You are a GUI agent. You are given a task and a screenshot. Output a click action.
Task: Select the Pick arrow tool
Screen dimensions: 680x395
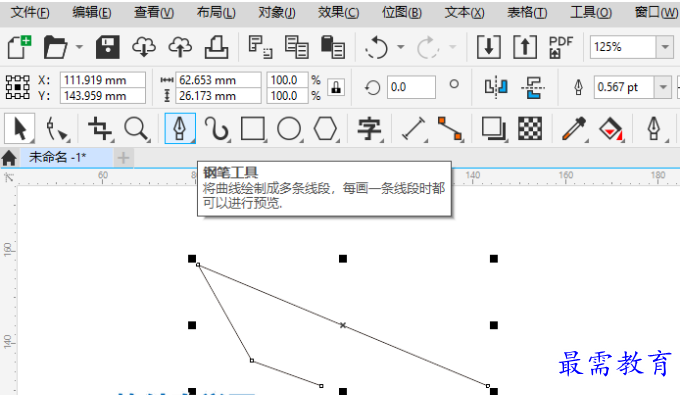point(20,129)
